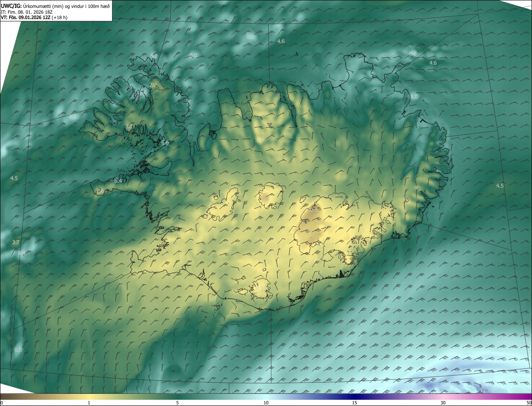532x406 pixels.
Task: Click the '30' tick on the color scale
Action: coord(443,403)
